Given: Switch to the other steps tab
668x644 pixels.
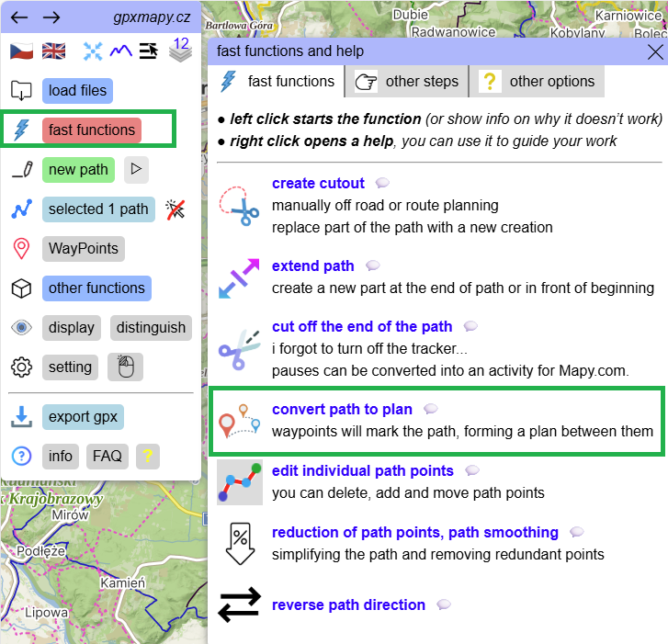Looking at the screenshot, I should pyautogui.click(x=407, y=82).
